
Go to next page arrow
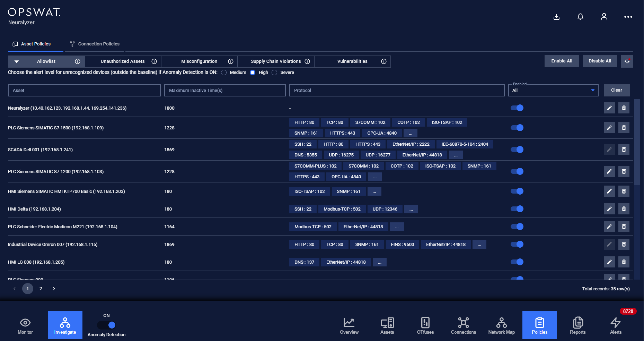click(54, 289)
